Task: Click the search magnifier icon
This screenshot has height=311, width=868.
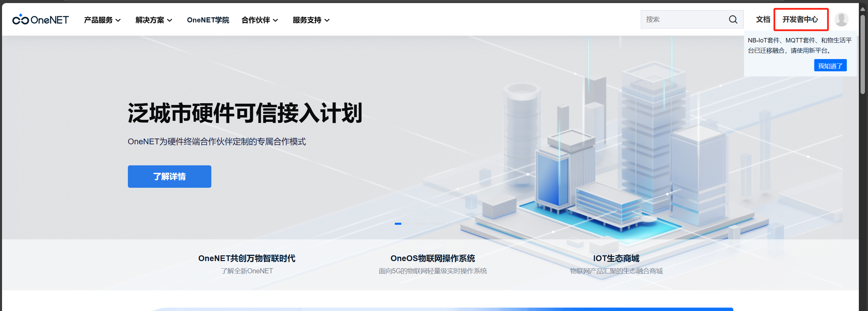Action: click(733, 19)
